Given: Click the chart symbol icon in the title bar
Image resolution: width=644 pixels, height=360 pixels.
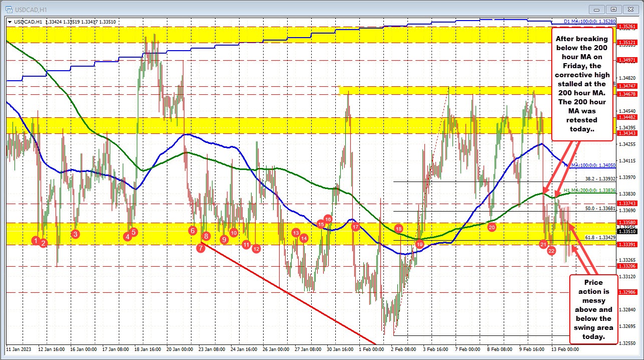Looking at the screenshot, I should click(10, 9).
